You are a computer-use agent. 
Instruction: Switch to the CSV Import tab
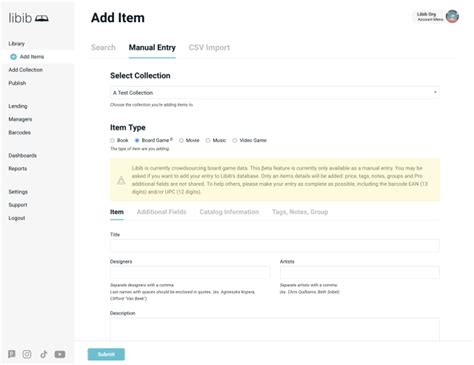[x=209, y=48]
